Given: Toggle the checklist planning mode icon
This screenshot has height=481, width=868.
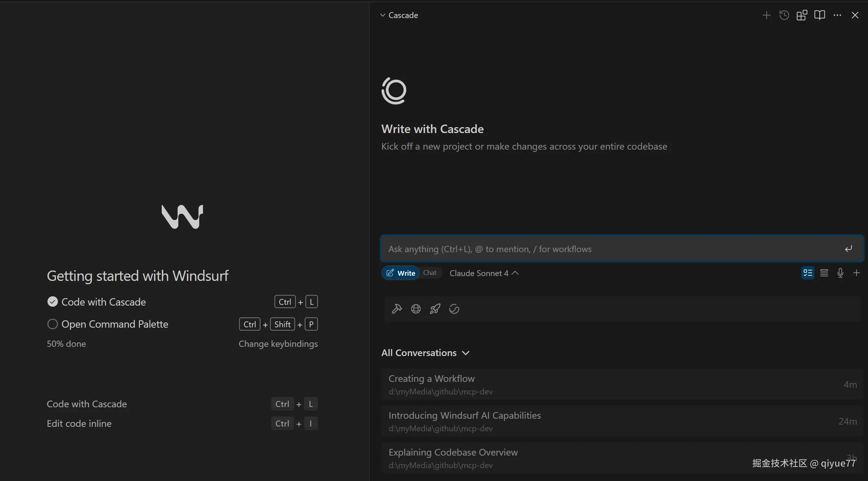Looking at the screenshot, I should (808, 273).
